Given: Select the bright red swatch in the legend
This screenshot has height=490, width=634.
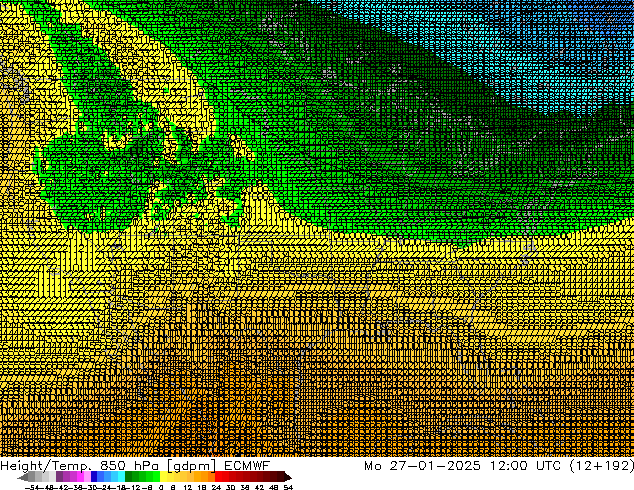Looking at the screenshot, I should tap(222, 477).
